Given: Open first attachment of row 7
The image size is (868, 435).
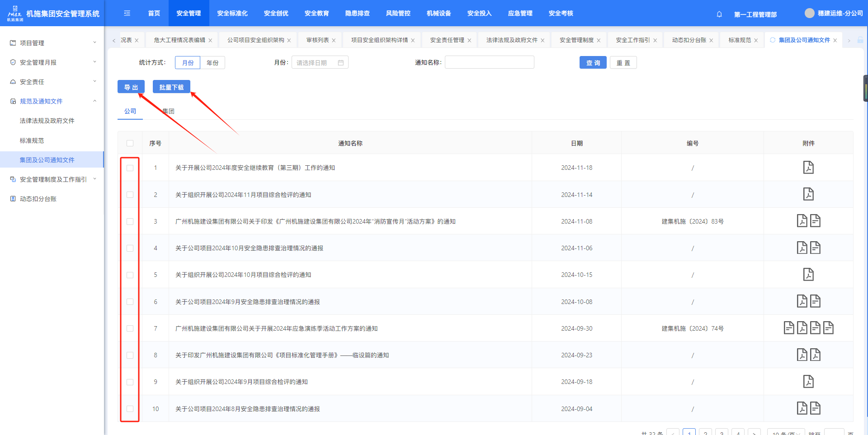Looking at the screenshot, I should pos(788,328).
